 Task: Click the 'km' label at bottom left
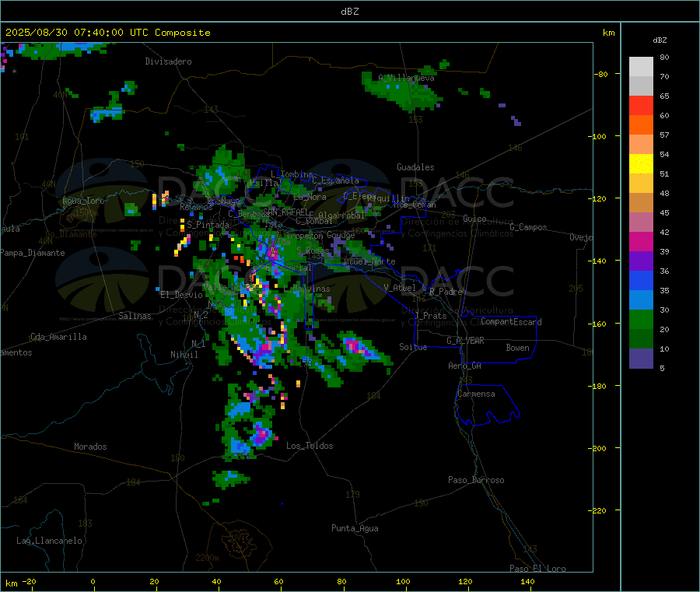point(11,583)
